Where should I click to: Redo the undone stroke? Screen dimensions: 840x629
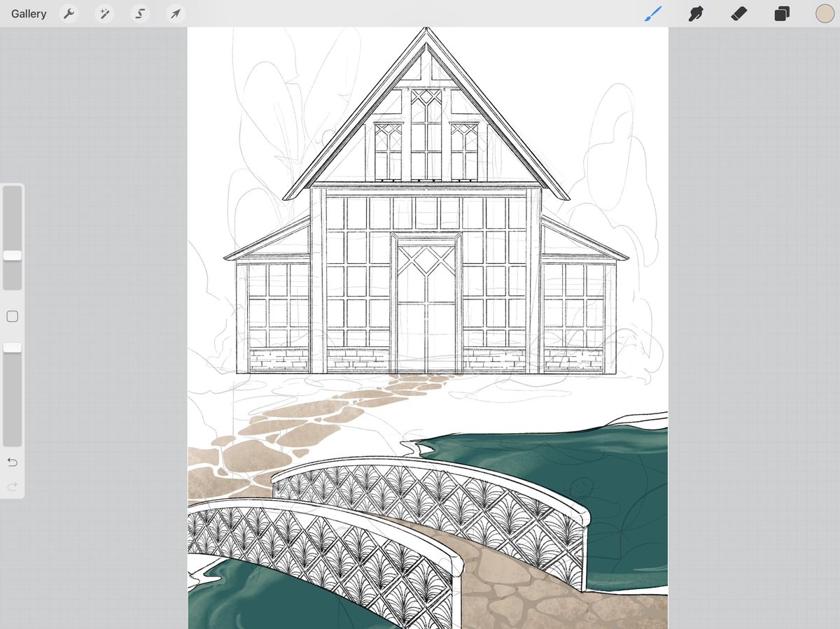(12, 486)
